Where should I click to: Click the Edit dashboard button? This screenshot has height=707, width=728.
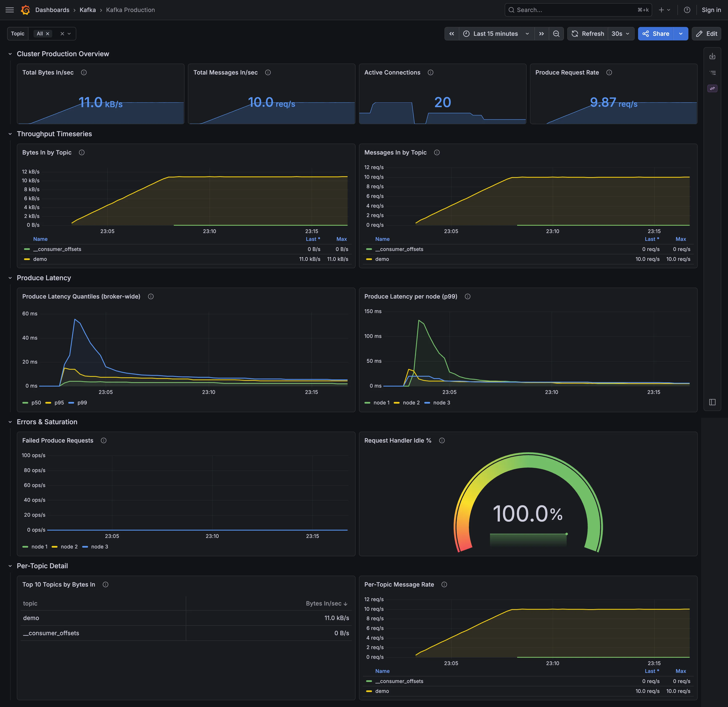tap(706, 34)
